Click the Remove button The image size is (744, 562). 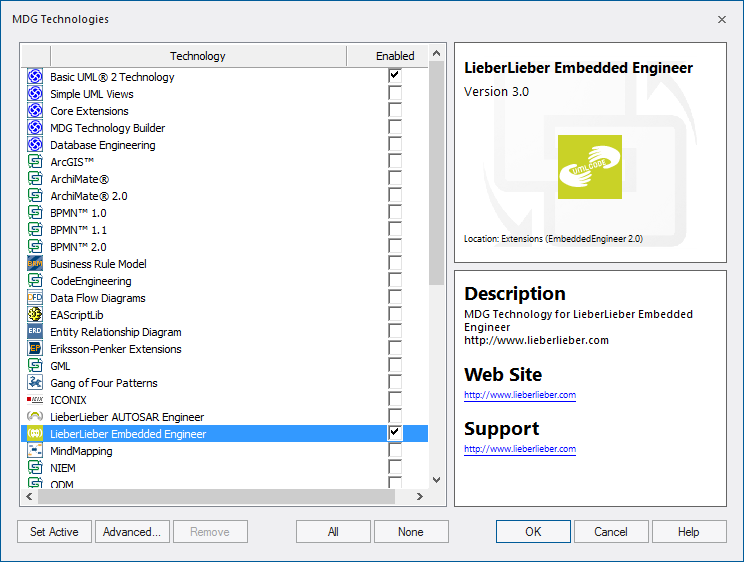tap(210, 532)
